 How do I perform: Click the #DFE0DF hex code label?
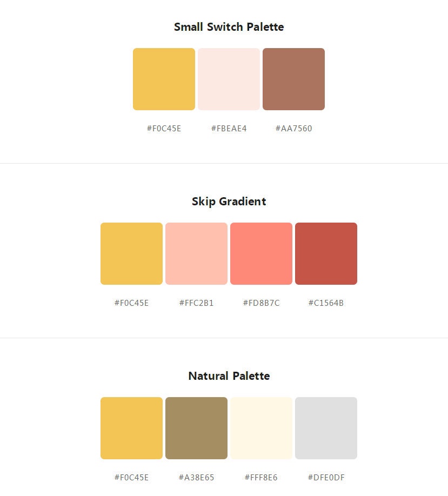point(326,477)
